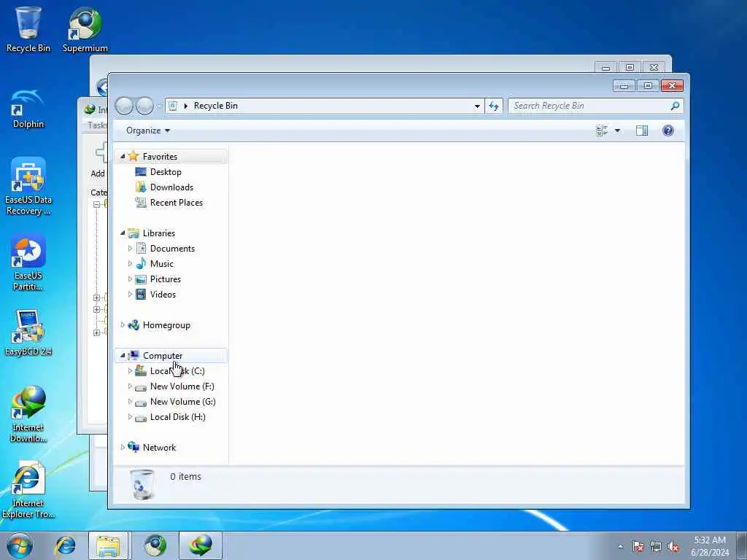This screenshot has height=560, width=747.
Task: Click the Explorer Back navigation button
Action: (x=124, y=106)
